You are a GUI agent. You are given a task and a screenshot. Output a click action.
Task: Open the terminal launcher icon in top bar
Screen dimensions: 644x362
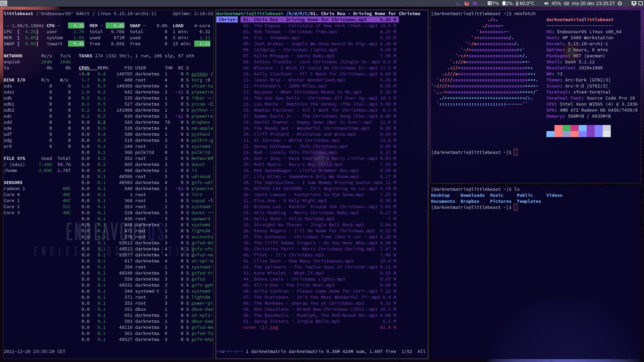point(458,3)
